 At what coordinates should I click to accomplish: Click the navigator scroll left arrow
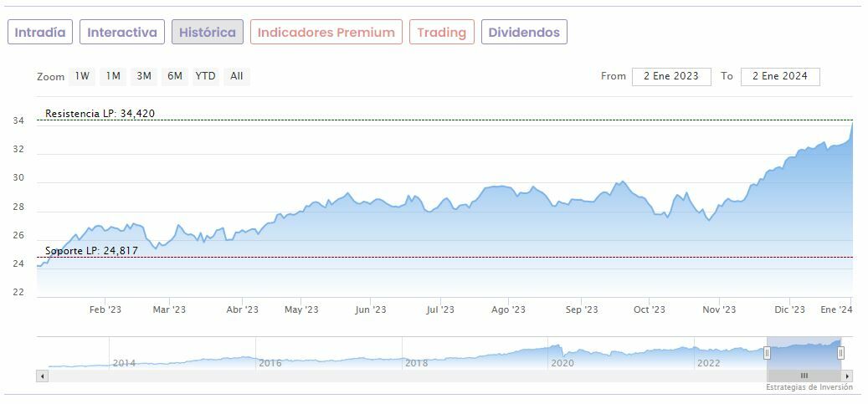click(x=41, y=376)
